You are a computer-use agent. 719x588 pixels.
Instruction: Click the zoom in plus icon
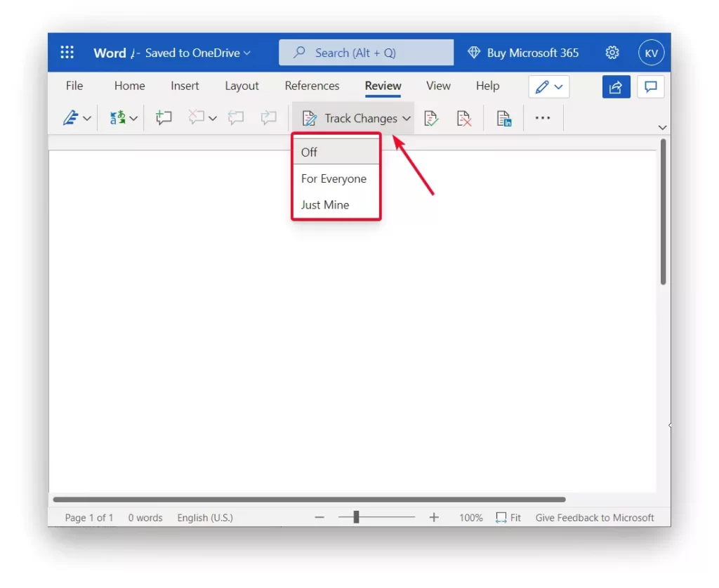[434, 517]
